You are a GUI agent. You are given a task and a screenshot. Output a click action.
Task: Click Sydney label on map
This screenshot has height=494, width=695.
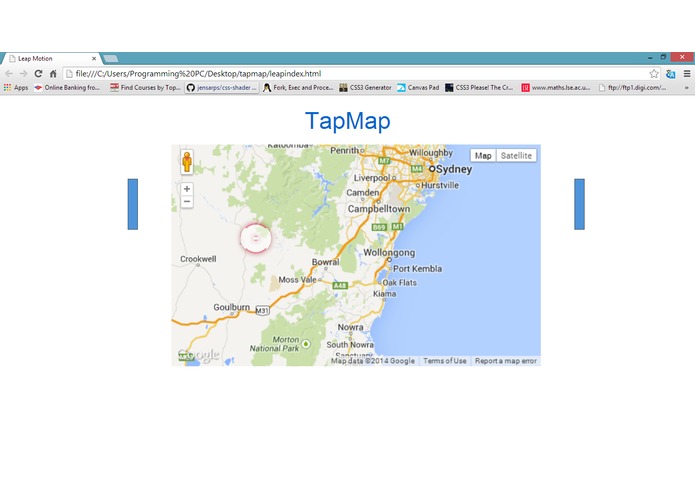[454, 169]
